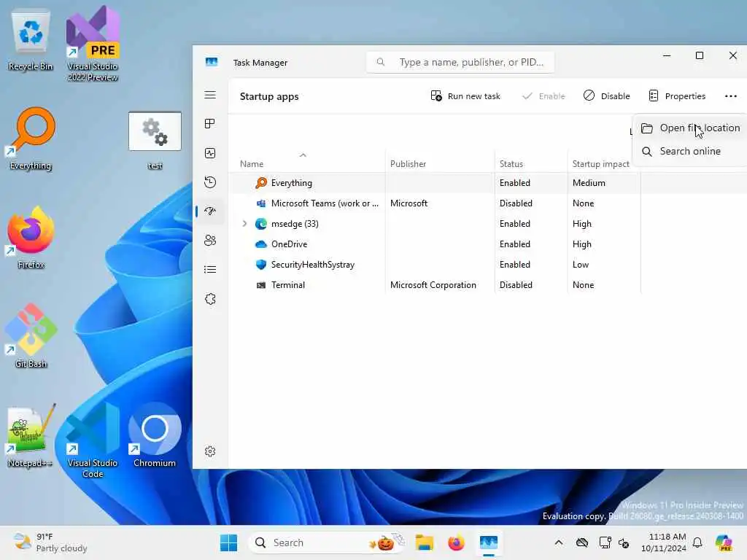Screen dimensions: 747x560
Task: Select Visual Studio 2022 Preview desktop icon
Action: (x=93, y=44)
